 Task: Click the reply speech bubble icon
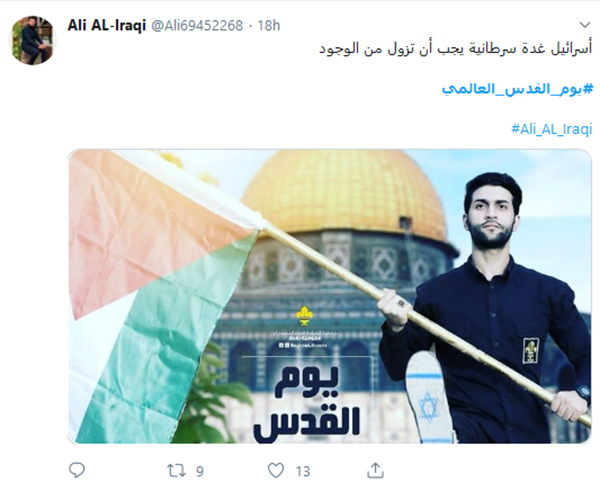coord(77,470)
